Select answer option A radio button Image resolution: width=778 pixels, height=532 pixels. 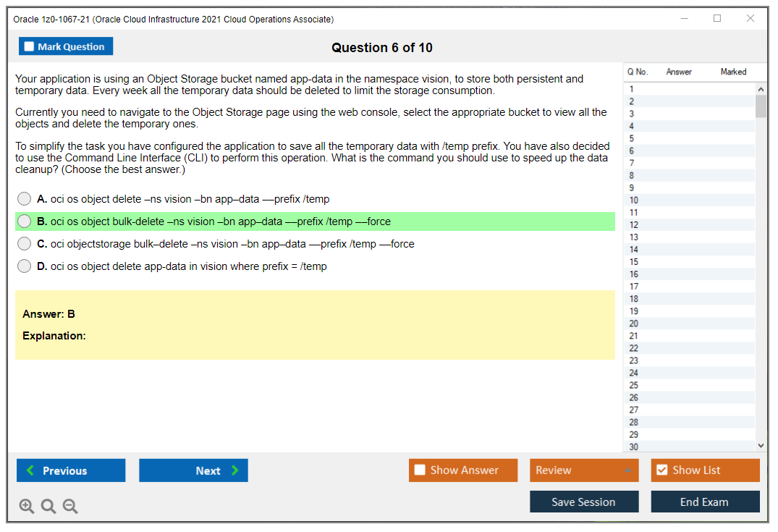(25, 199)
